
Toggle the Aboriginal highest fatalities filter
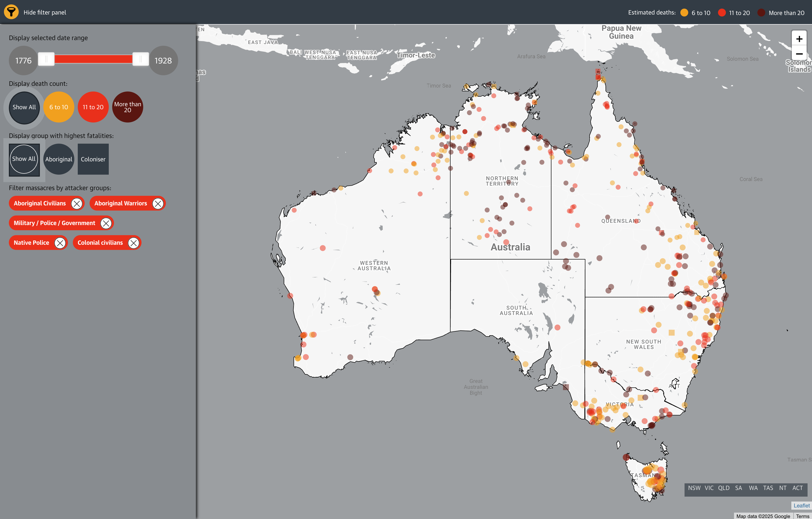tap(59, 159)
